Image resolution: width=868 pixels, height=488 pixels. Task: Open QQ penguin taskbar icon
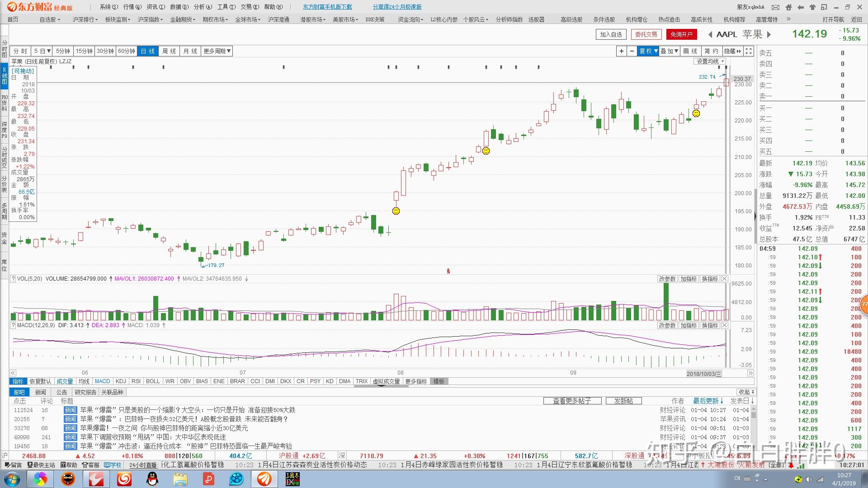coord(152,479)
